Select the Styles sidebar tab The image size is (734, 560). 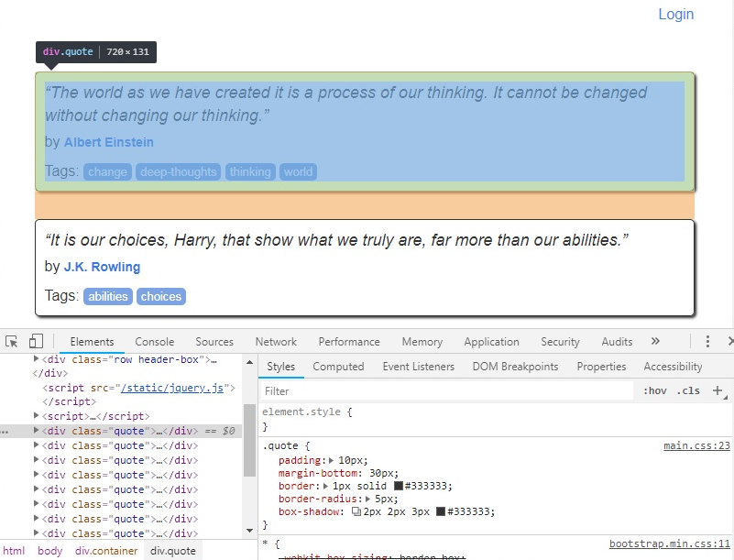[281, 367]
